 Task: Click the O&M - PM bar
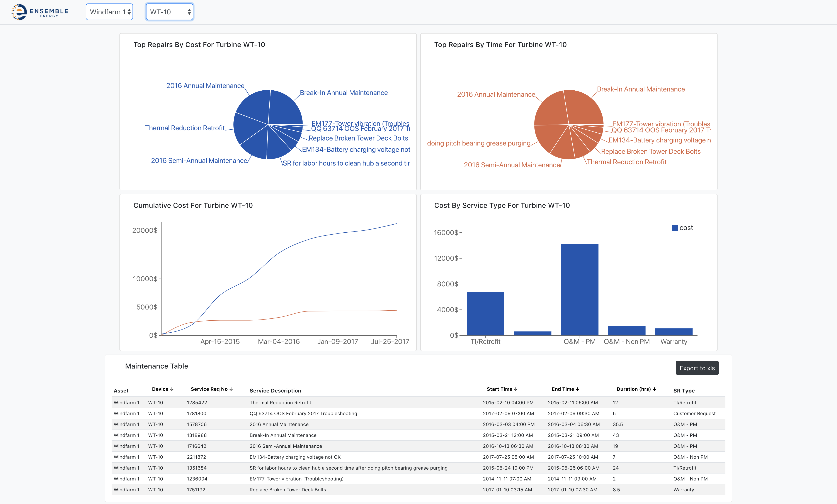[580, 290]
